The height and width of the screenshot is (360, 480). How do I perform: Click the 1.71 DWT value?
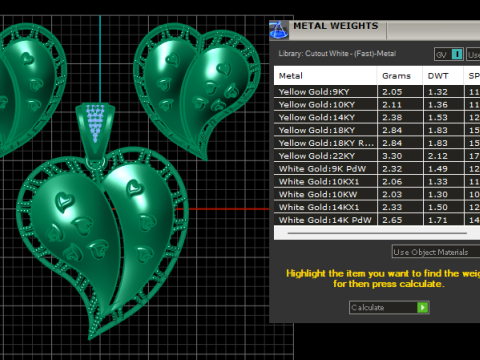tap(438, 220)
